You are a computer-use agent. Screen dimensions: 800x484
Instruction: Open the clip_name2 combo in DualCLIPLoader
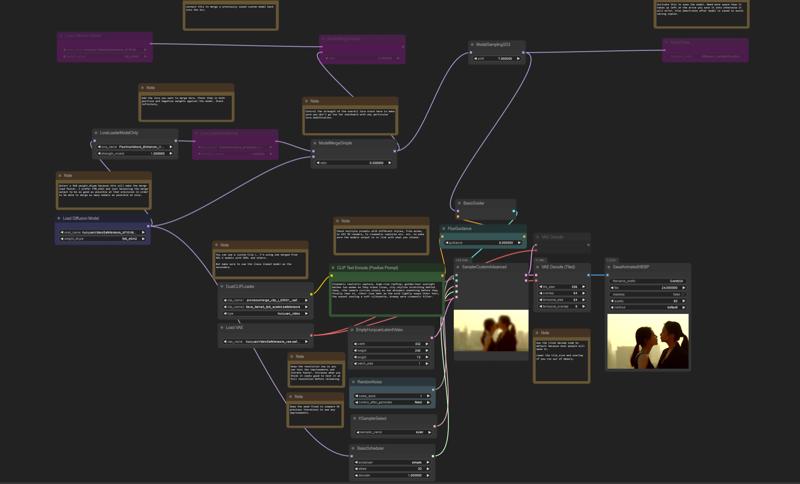pos(266,307)
